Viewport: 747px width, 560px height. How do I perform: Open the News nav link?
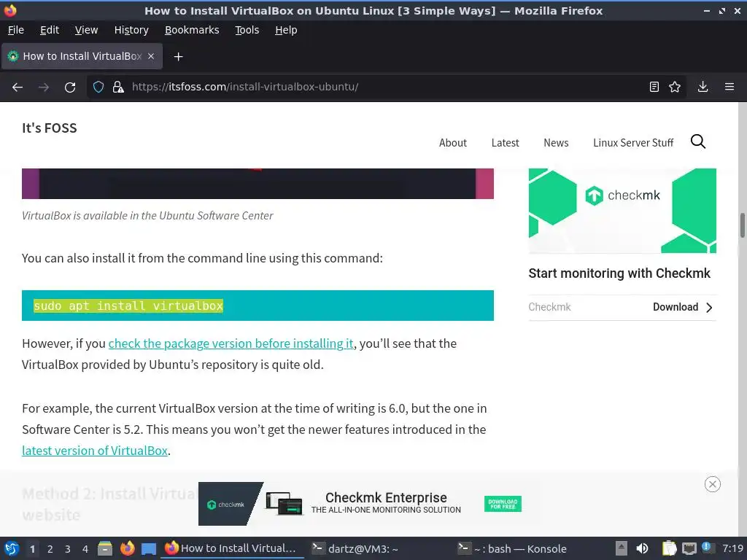click(x=556, y=143)
